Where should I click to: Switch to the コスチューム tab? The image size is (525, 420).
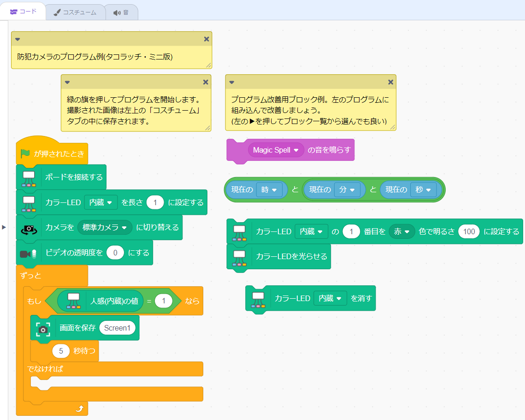[x=75, y=12]
